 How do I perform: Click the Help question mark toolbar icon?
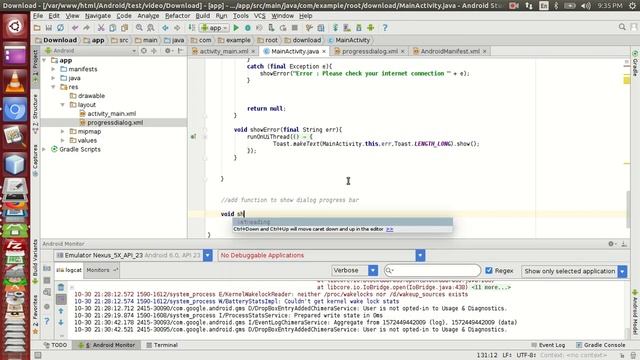[x=385, y=28]
